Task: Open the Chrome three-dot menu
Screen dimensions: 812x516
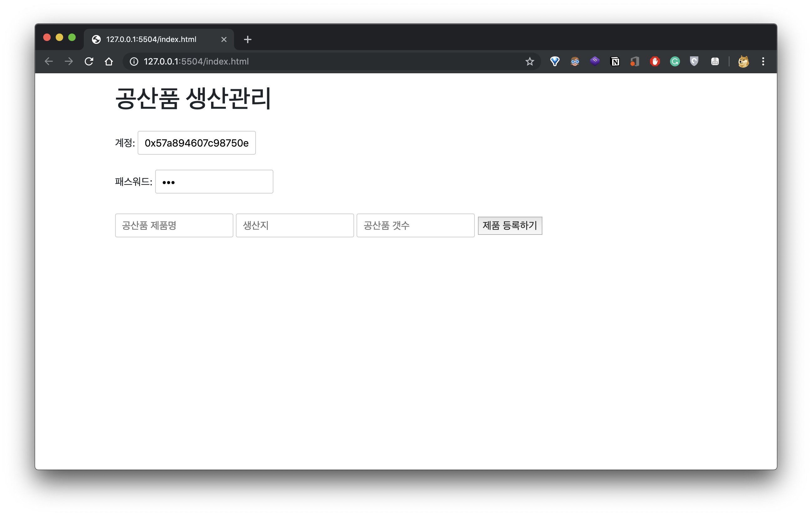Action: pos(763,61)
